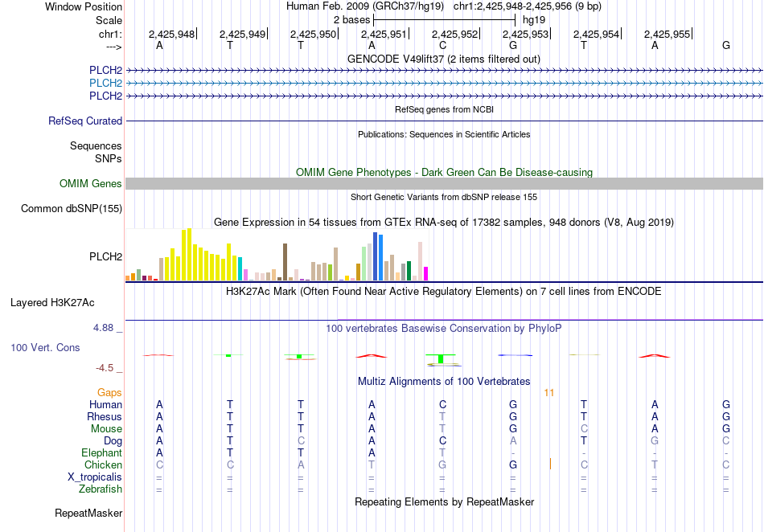Select the third PLCH2 transcript label
Screen dimensions: 764x532
click(x=105, y=96)
